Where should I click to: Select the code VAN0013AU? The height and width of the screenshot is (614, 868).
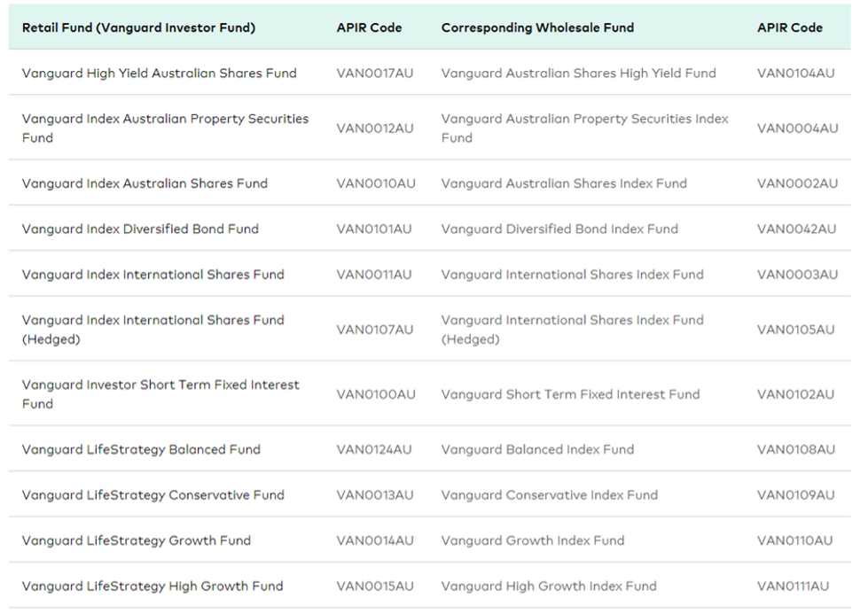(375, 494)
